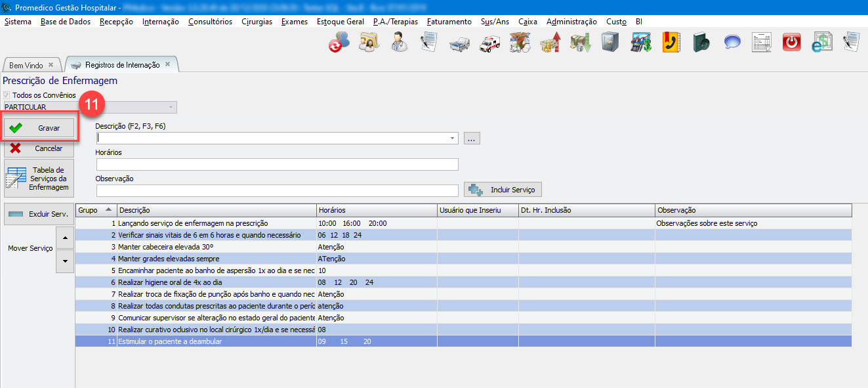
Task: Open the PARTICULAR convênio dropdown
Action: pos(171,107)
